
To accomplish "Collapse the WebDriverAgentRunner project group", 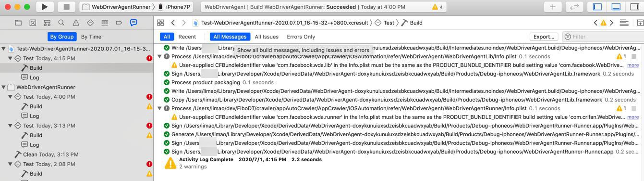I will pyautogui.click(x=4, y=87).
